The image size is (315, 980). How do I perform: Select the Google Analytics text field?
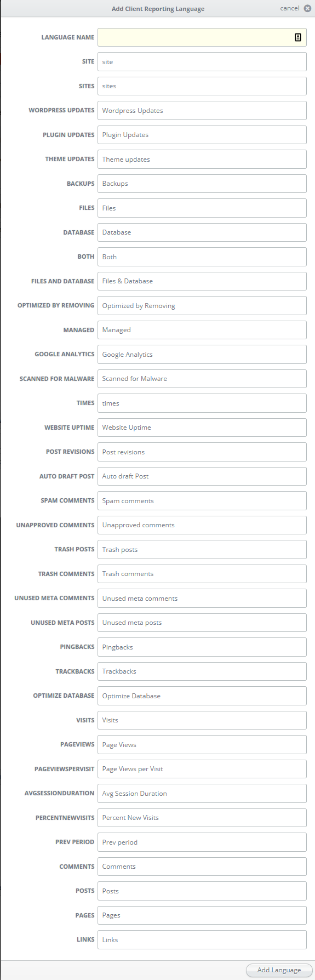(202, 355)
